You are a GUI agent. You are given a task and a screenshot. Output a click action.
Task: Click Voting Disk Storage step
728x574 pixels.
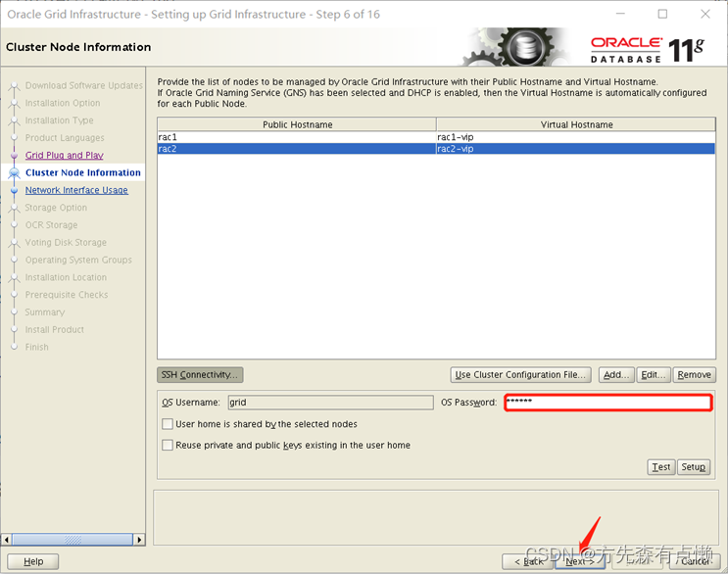click(x=66, y=243)
